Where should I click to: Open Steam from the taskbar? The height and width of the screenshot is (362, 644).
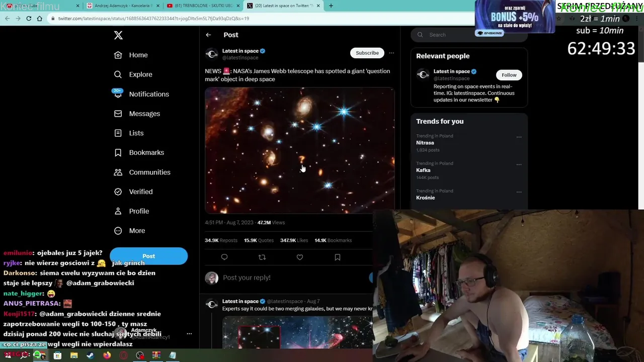point(90,355)
